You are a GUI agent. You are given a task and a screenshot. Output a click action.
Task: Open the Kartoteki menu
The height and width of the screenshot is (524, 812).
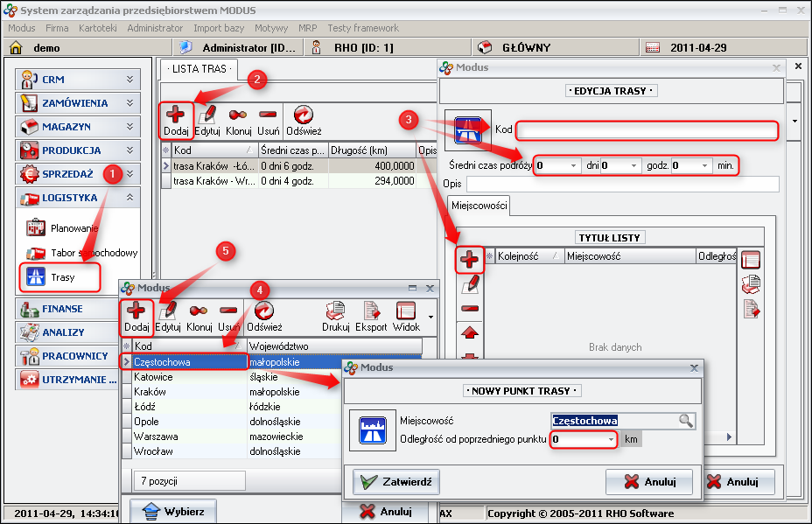coord(97,28)
